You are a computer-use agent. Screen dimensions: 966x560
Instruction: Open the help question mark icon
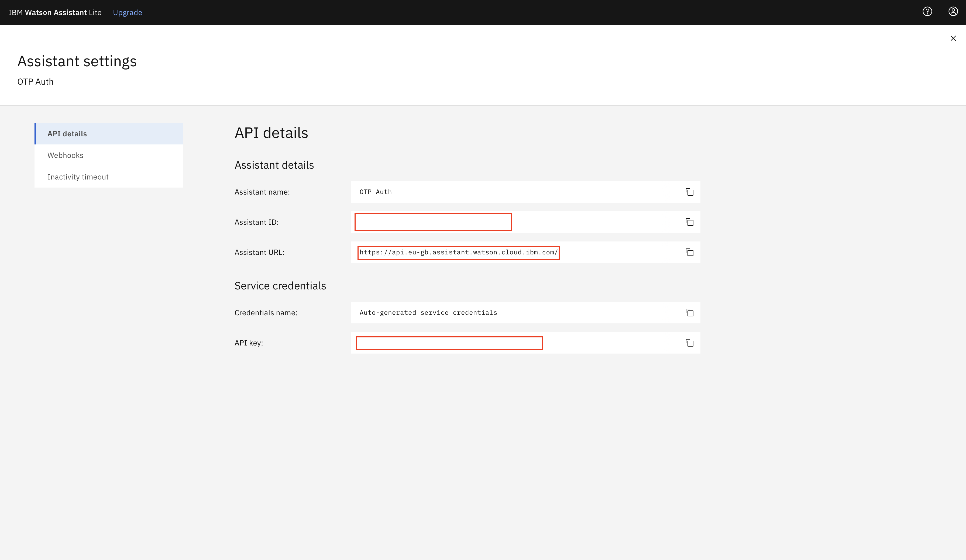[x=927, y=12]
